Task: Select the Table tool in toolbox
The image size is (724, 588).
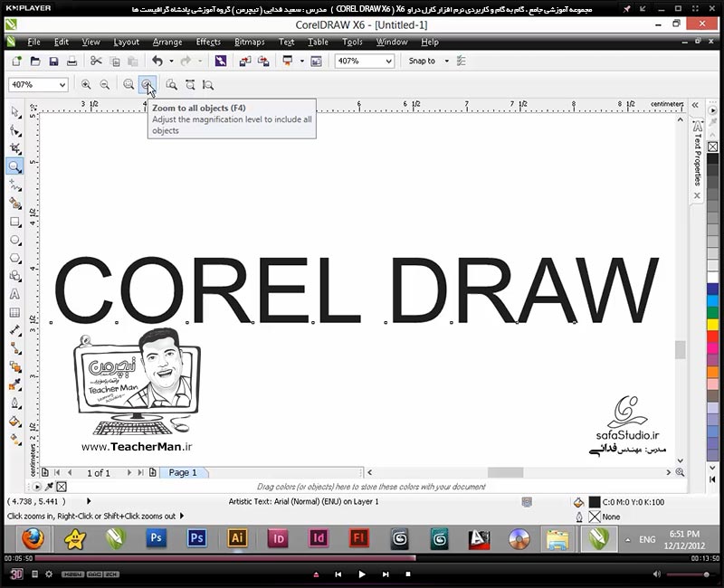Action: [14, 312]
